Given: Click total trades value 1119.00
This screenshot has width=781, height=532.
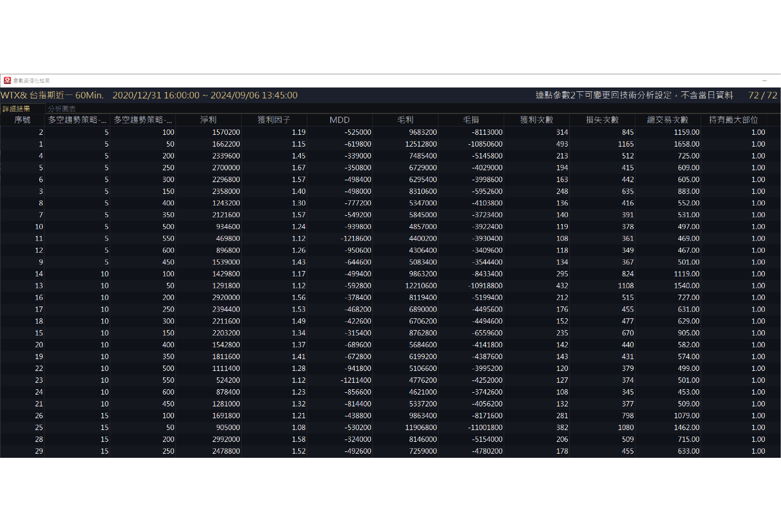Looking at the screenshot, I should [687, 274].
